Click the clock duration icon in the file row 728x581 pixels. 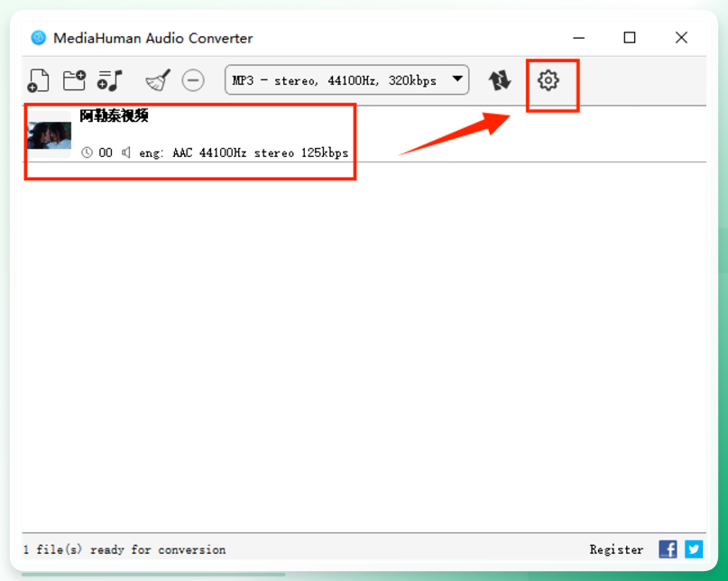click(87, 152)
